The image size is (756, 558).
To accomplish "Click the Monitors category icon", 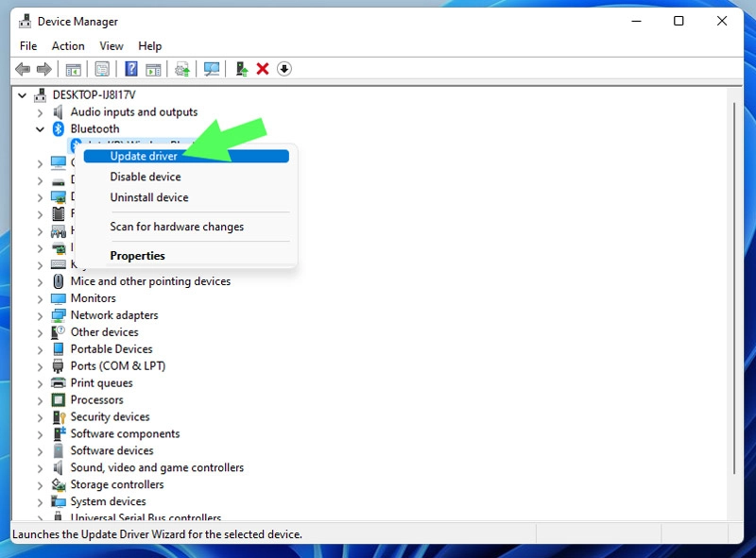I will coord(59,298).
